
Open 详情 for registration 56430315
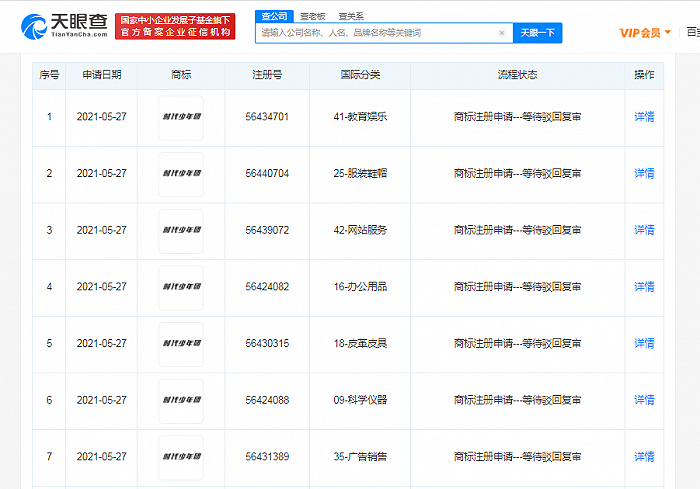pos(644,343)
